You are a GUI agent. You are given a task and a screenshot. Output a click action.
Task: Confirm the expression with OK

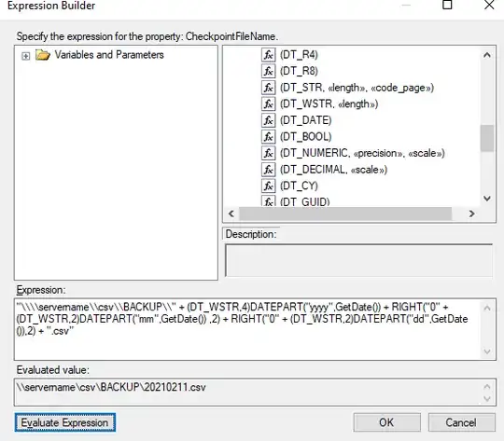pos(386,422)
